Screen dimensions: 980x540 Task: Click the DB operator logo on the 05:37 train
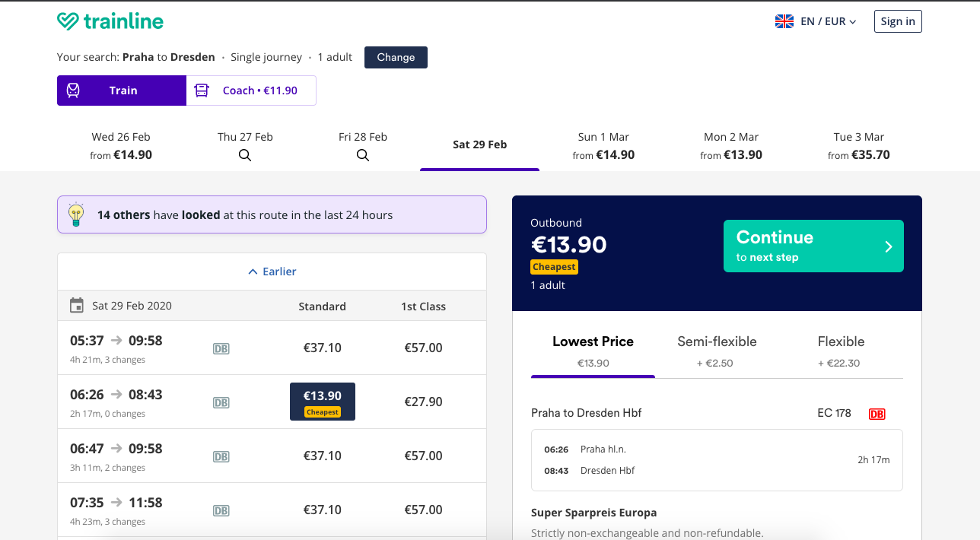coord(221,348)
